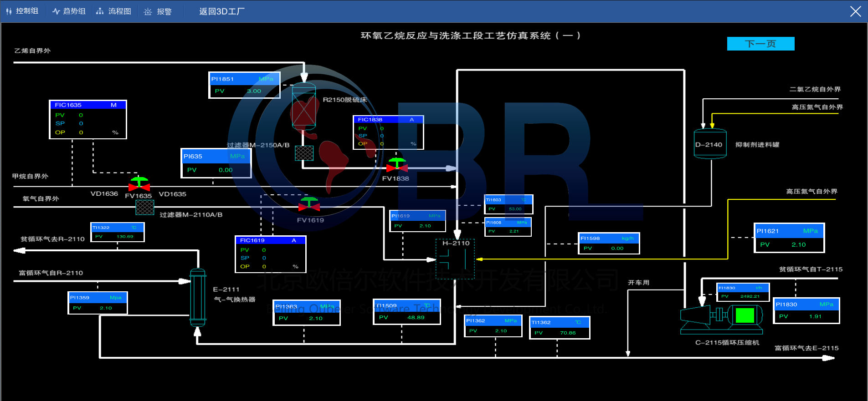Open the 控制组 menu
Screen dimensions: 868x401
point(22,11)
